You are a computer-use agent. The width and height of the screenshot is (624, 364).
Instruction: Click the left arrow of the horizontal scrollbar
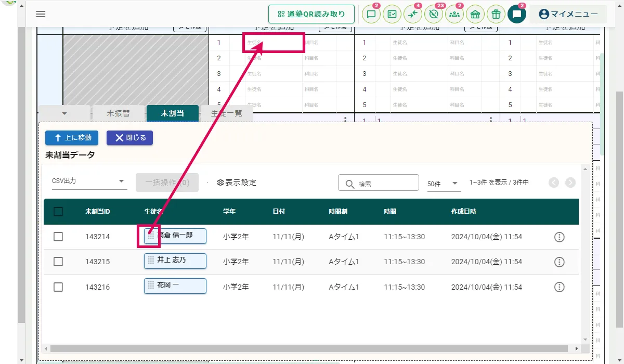click(46, 348)
